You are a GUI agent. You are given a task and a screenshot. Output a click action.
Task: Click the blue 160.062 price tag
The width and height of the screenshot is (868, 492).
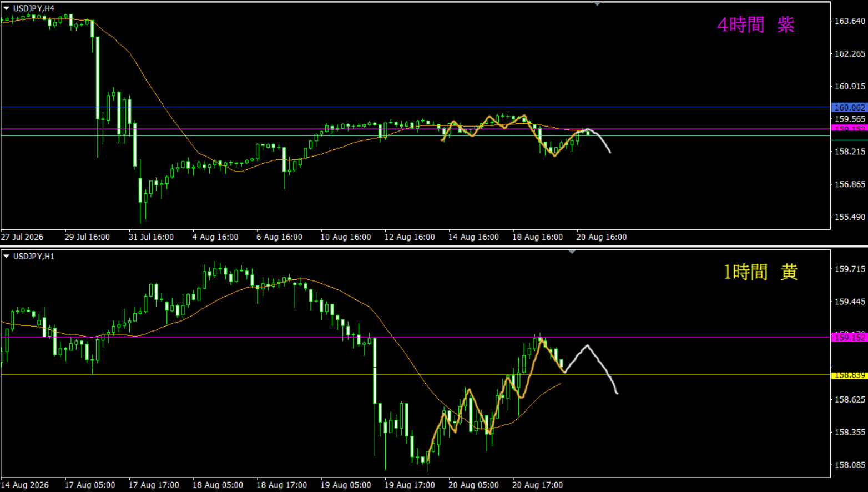[850, 107]
